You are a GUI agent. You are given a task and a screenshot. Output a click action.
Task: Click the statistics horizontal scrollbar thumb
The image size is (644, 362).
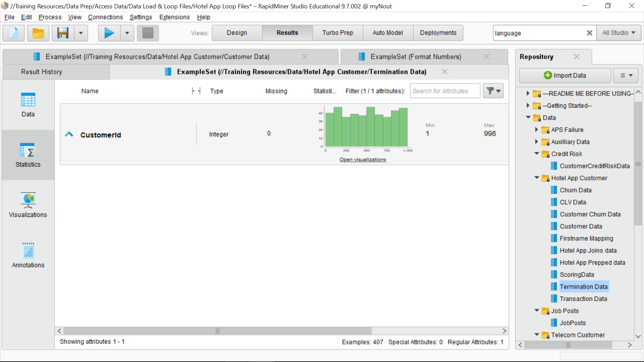(217, 331)
